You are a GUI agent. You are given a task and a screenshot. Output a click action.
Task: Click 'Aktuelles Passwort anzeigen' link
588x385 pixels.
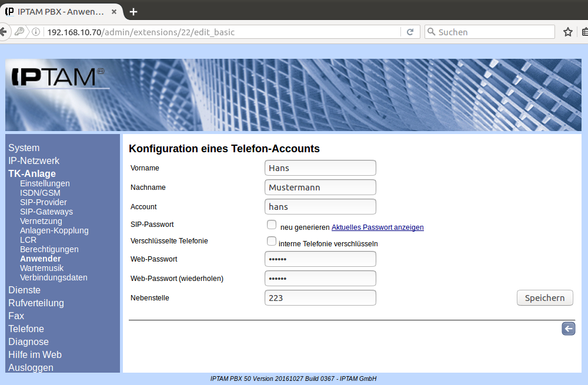coord(377,227)
